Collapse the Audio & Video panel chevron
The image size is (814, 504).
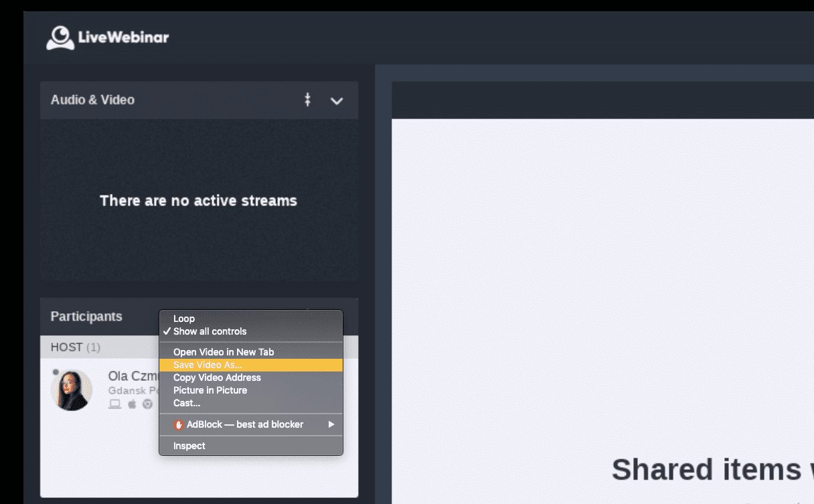(x=337, y=101)
